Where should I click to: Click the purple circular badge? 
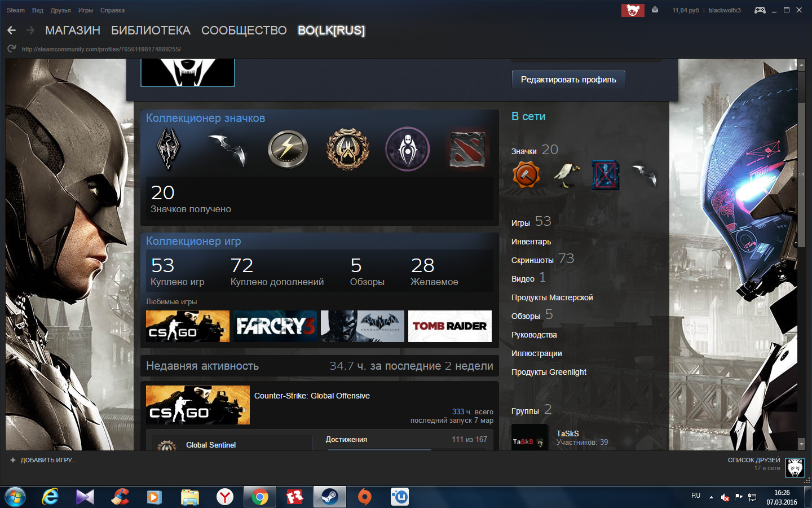pyautogui.click(x=407, y=150)
